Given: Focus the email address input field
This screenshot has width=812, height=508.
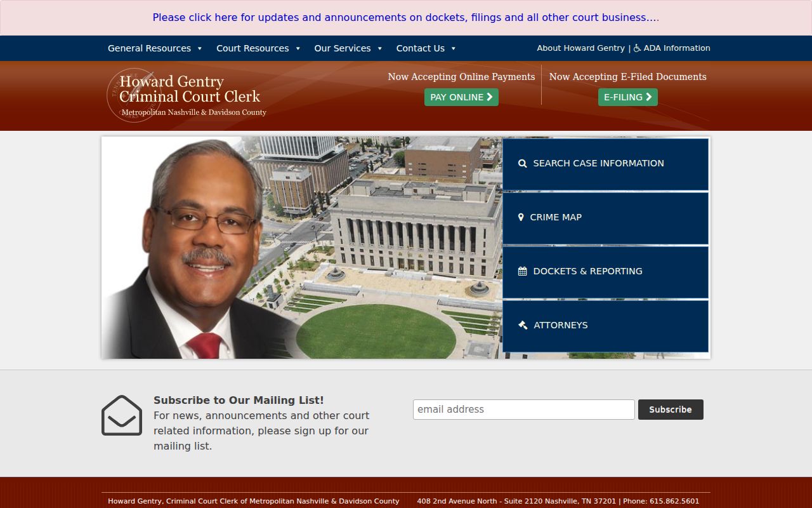Looking at the screenshot, I should [x=524, y=410].
